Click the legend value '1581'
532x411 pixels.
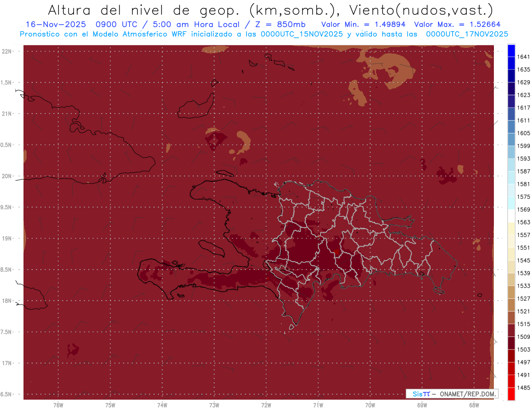tap(524, 184)
